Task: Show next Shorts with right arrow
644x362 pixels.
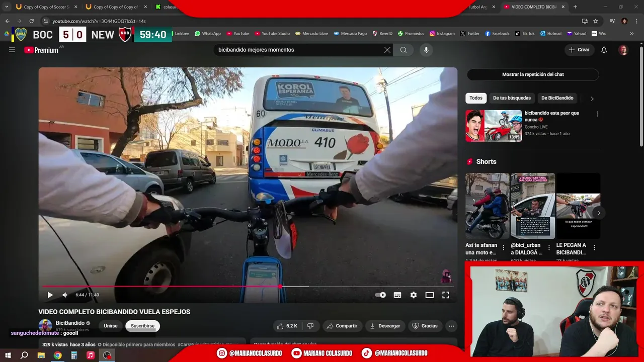Action: [x=599, y=213]
